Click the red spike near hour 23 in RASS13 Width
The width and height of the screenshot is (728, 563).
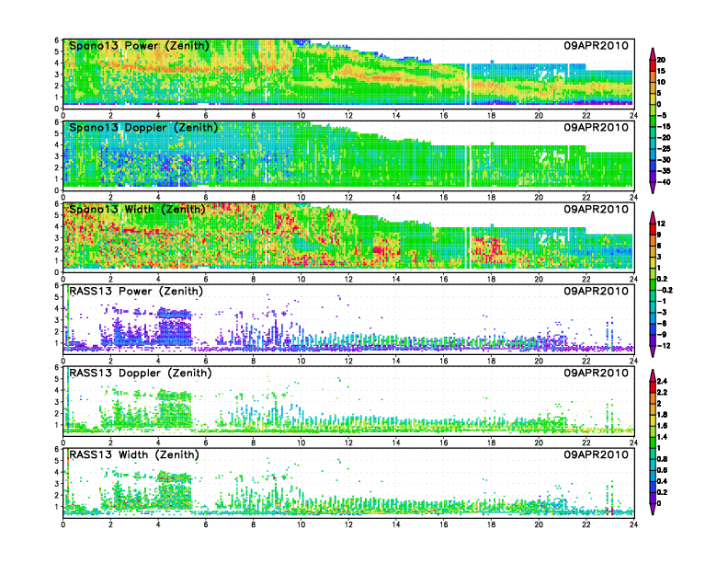611,511
